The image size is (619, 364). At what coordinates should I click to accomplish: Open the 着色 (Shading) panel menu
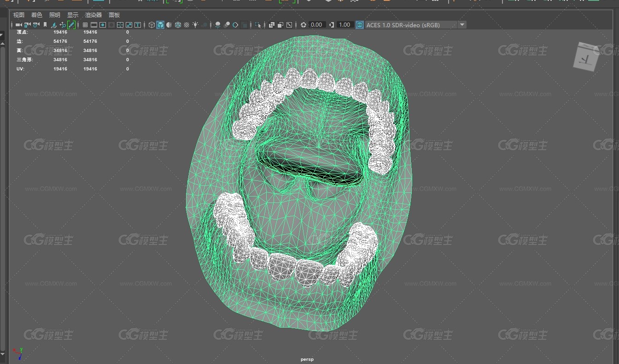click(37, 15)
